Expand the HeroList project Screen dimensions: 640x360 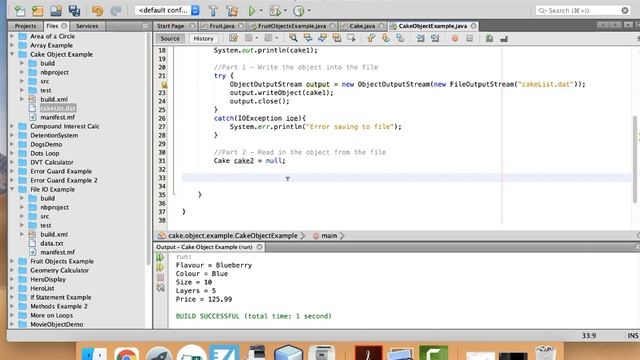point(12,288)
